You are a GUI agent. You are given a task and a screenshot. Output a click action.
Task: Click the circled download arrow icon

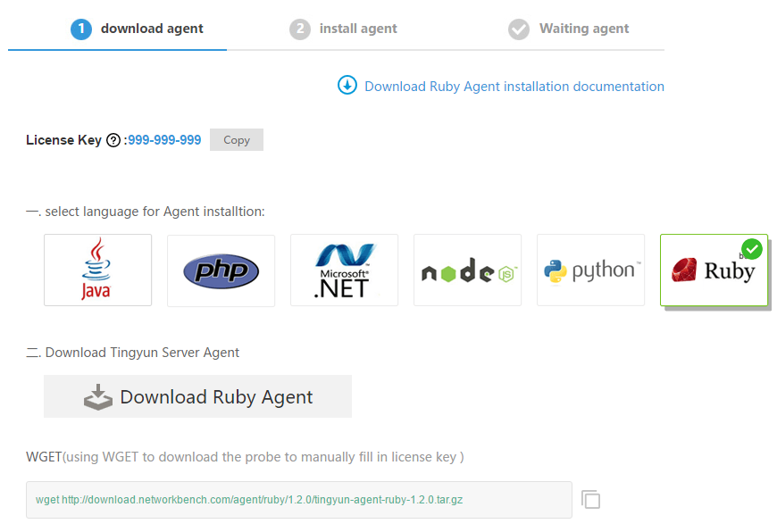(347, 86)
